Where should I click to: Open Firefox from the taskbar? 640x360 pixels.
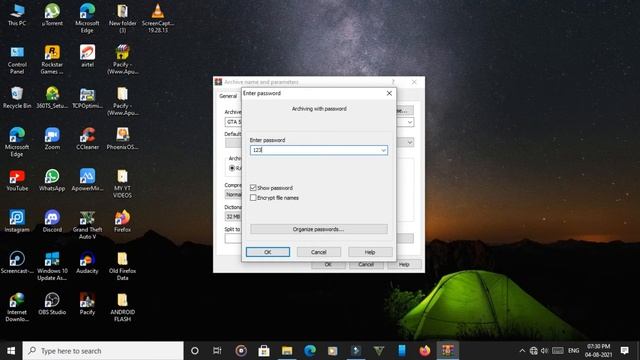[x=424, y=351]
